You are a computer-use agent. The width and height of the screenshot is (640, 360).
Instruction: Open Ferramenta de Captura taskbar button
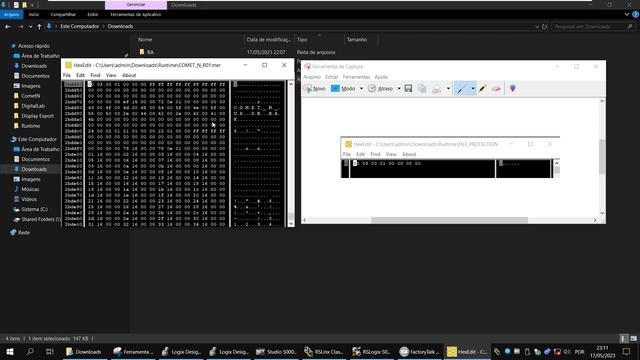(133, 351)
